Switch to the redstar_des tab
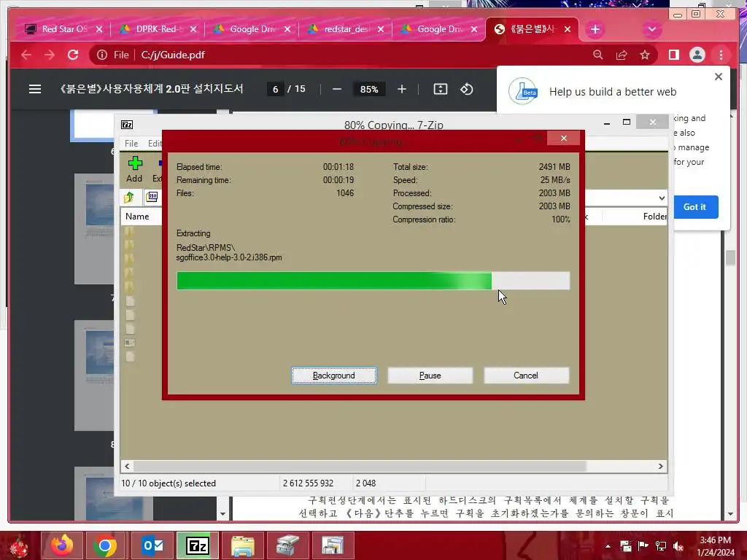The height and width of the screenshot is (560, 747). point(346,29)
